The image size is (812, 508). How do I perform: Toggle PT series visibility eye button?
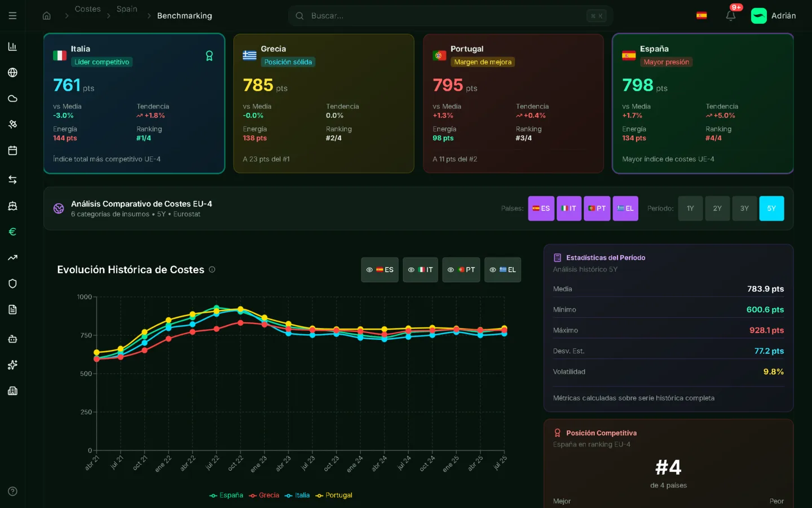point(461,270)
